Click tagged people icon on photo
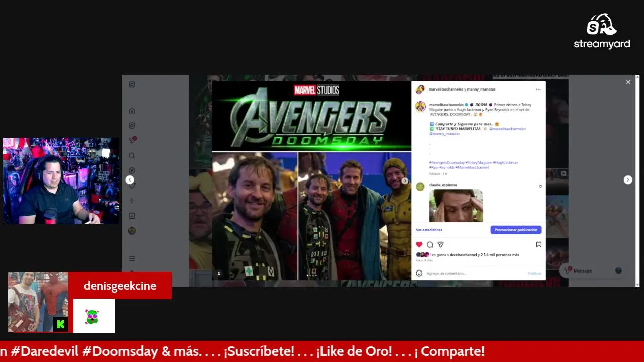Image resolution: width=644 pixels, height=362 pixels. pyautogui.click(x=219, y=273)
